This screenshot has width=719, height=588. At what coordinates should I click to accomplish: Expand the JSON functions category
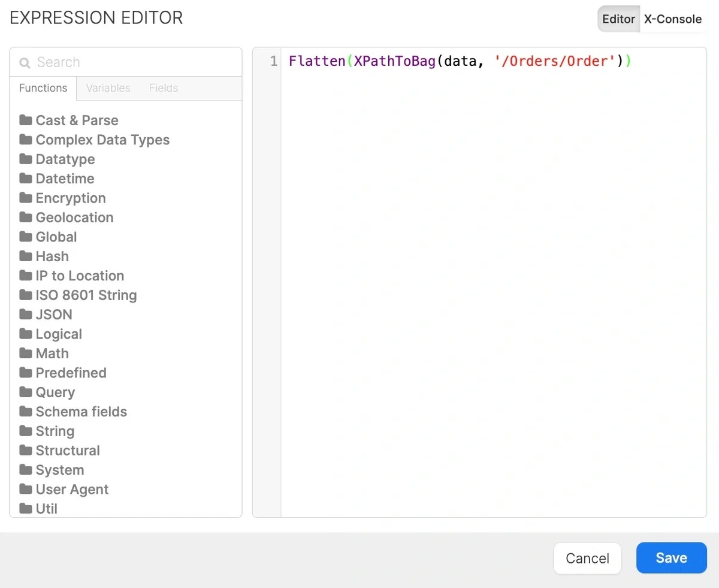pos(46,314)
